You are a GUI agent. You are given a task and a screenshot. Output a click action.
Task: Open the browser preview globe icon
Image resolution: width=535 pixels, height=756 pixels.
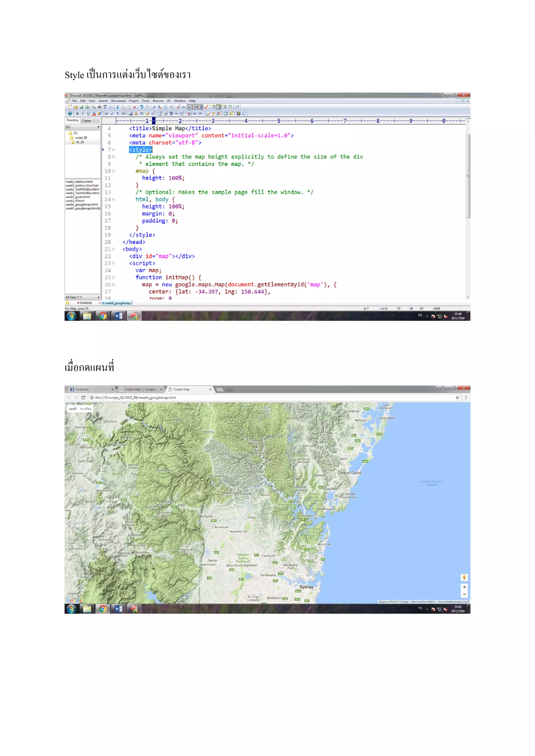pyautogui.click(x=70, y=114)
